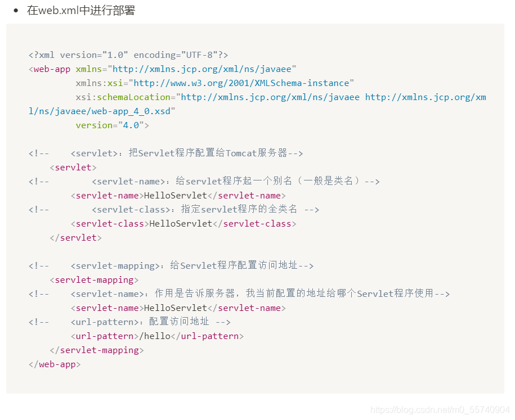This screenshot has width=515, height=420.
Task: Click the comment 指定servlet程序的全类名
Action: tap(174, 209)
